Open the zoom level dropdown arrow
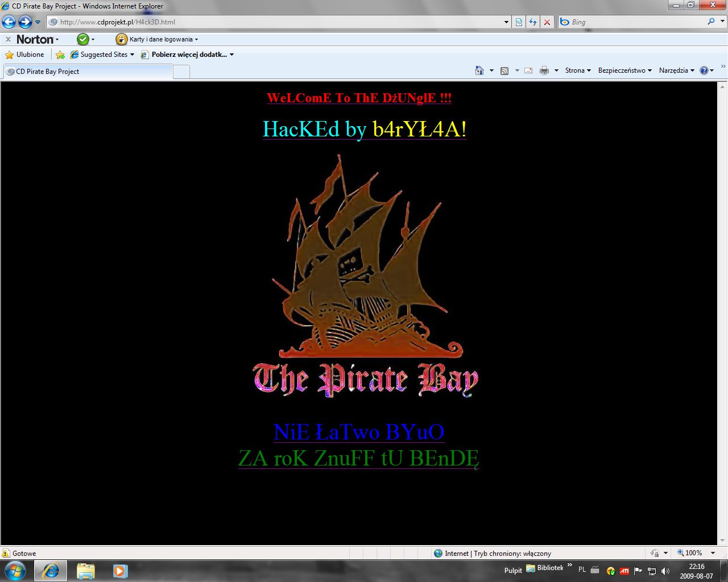The width and height of the screenshot is (728, 582). click(713, 553)
